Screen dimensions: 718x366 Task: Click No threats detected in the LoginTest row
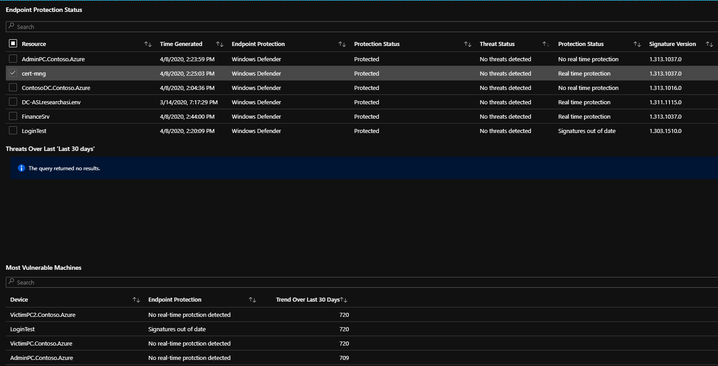point(506,131)
